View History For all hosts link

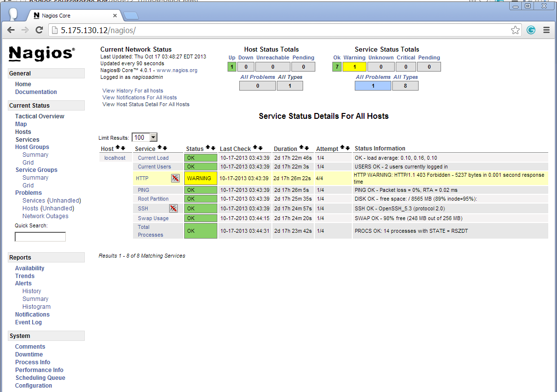[x=133, y=91]
